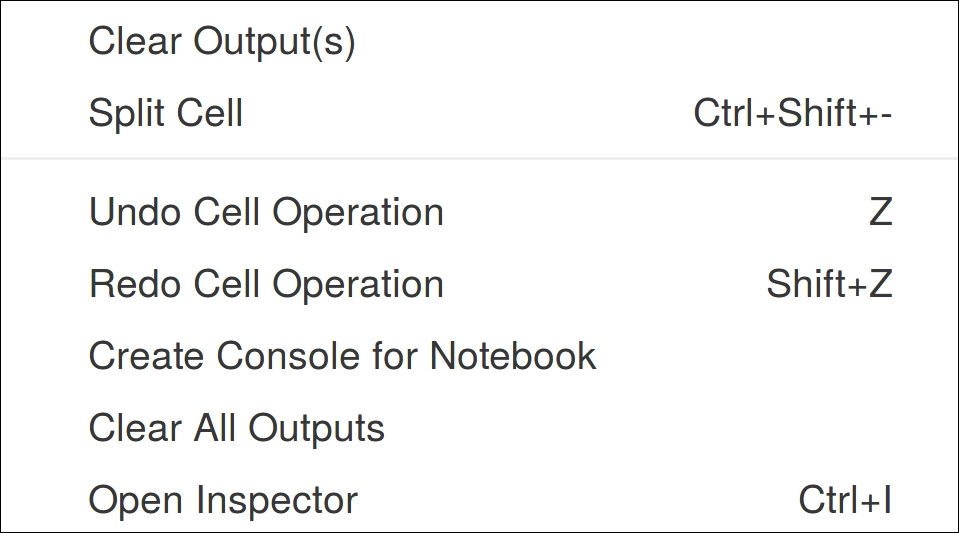This screenshot has height=533, width=959.
Task: Click the Ctrl+Shift+- shortcut label
Action: (x=792, y=114)
